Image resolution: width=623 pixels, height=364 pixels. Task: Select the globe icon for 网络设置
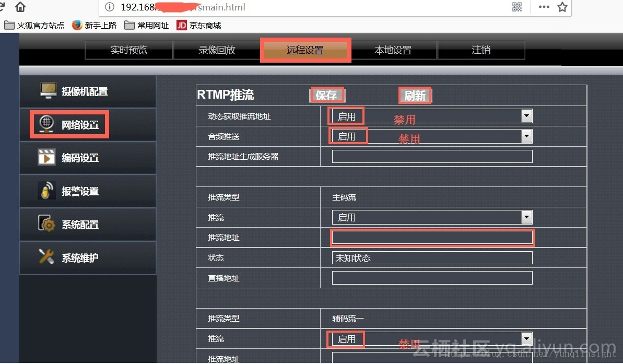point(47,124)
